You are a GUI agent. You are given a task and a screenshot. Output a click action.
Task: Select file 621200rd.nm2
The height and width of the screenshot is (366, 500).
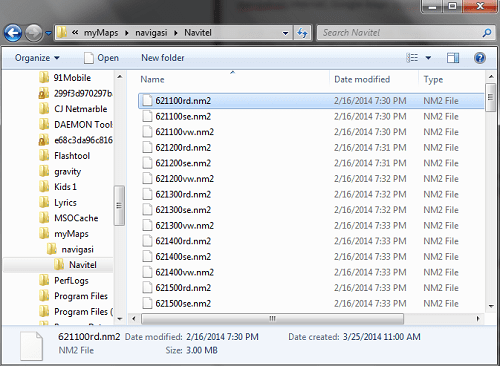point(311,148)
